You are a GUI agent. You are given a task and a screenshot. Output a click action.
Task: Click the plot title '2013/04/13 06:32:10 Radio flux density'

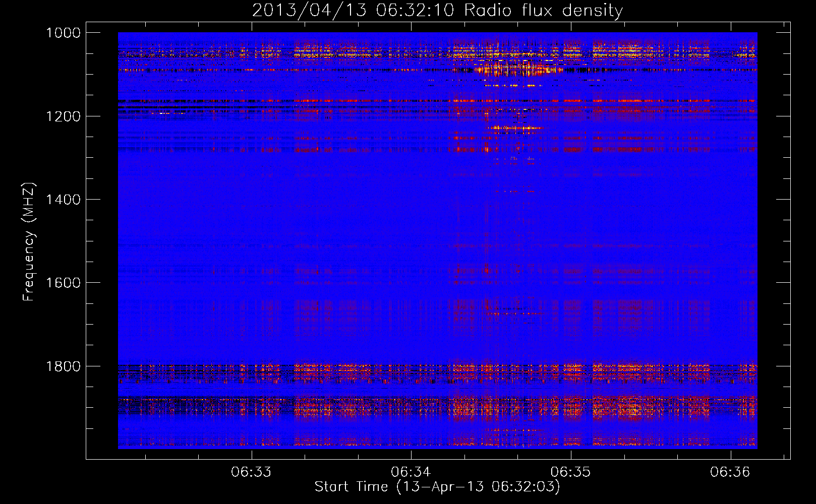coord(437,10)
